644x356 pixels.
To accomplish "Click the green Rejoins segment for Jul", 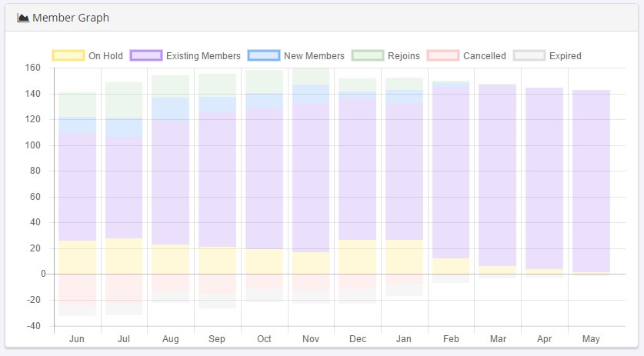I will [x=124, y=100].
